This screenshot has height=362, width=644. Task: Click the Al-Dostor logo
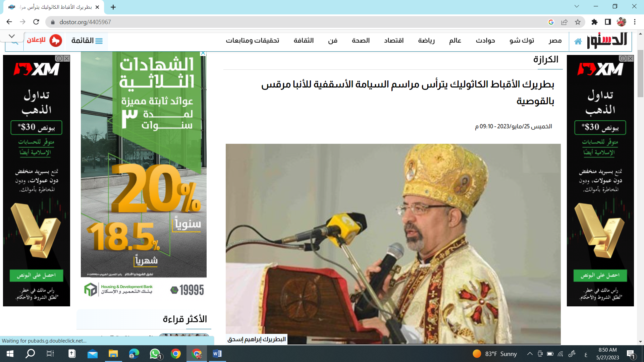(607, 41)
